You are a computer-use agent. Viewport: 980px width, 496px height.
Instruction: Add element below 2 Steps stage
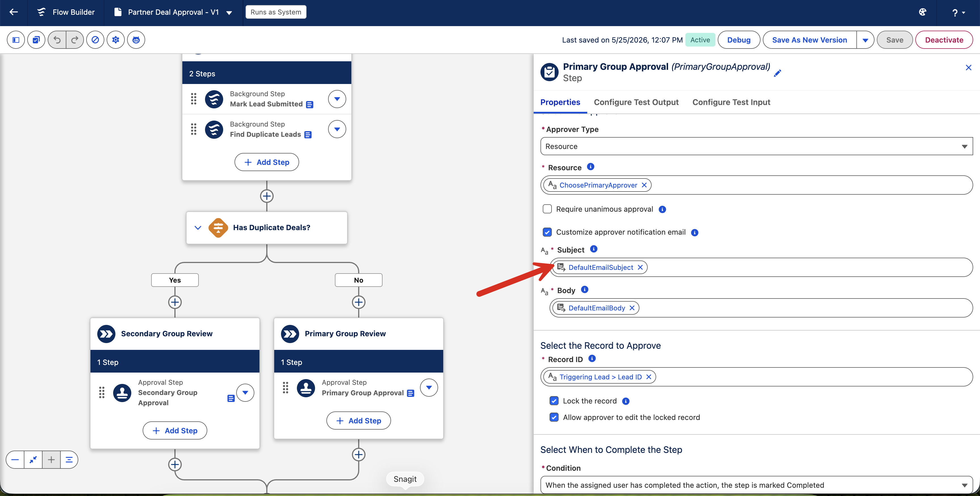tap(267, 196)
